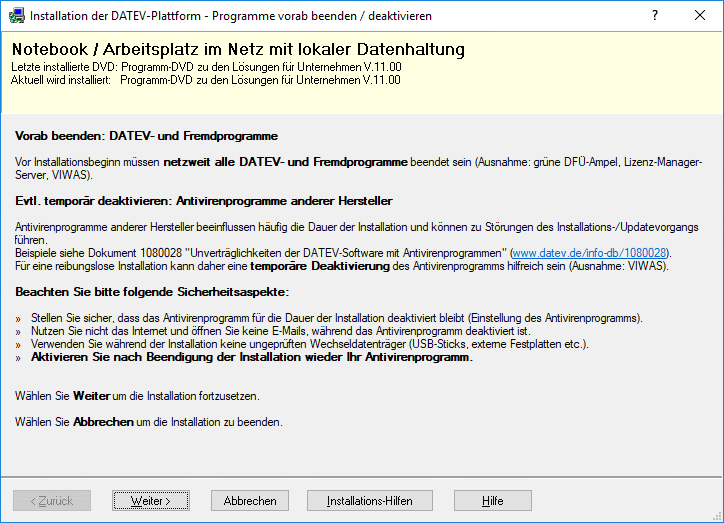This screenshot has width=724, height=523.
Task: Click bold text 'netzweit alle DATEV- und Fremdprogramme'
Action: coord(285,162)
